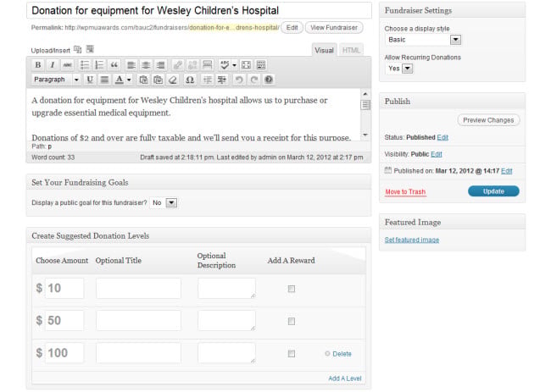Click the View Fundraiser button
This screenshot has height=392, width=551.
334,28
